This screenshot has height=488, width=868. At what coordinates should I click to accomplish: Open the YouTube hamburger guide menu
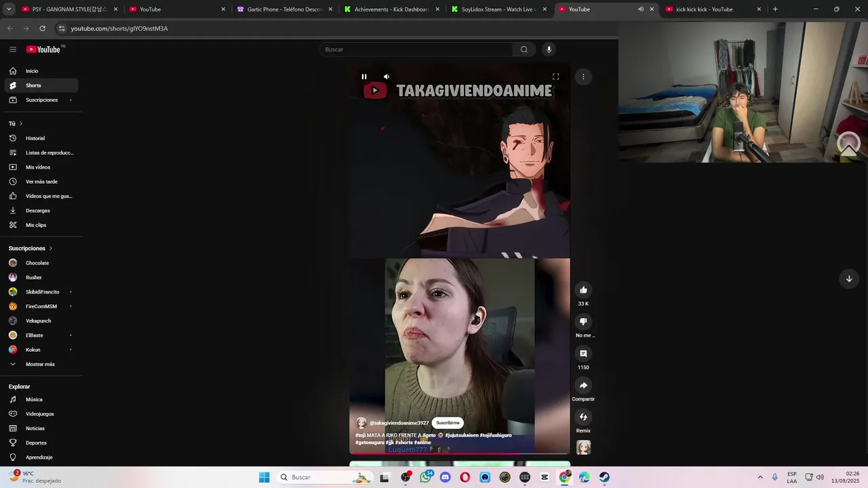(x=13, y=49)
